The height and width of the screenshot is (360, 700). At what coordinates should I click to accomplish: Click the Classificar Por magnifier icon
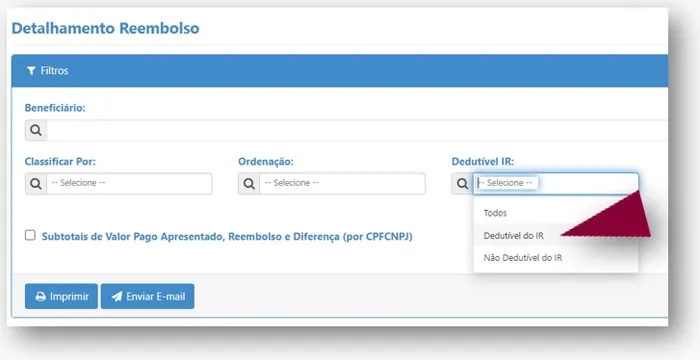click(x=36, y=184)
